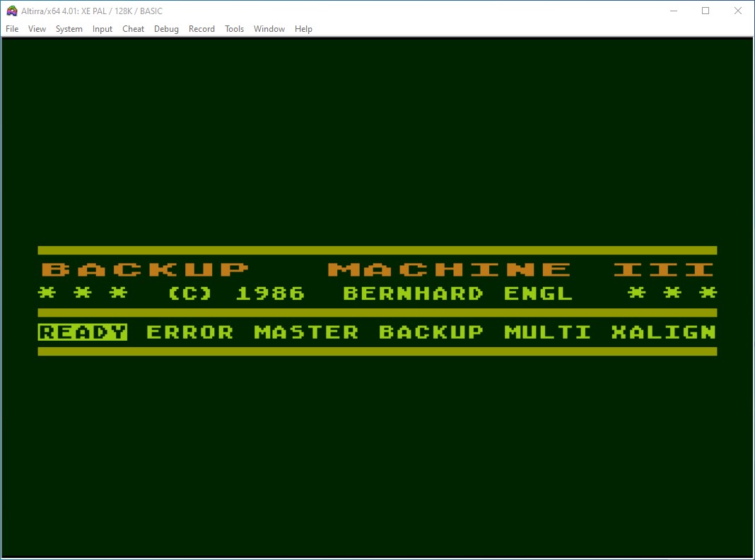This screenshot has height=560, width=755.
Task: Open the Record menu
Action: [201, 29]
